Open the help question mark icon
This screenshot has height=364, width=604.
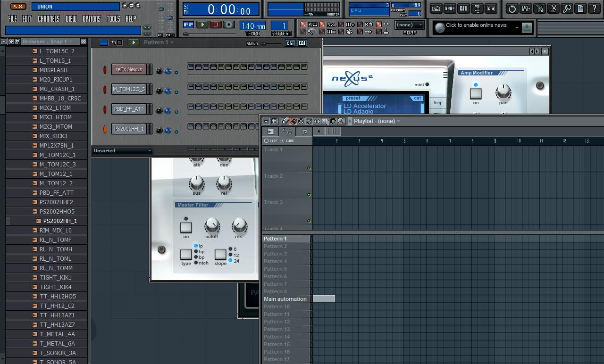(x=594, y=8)
